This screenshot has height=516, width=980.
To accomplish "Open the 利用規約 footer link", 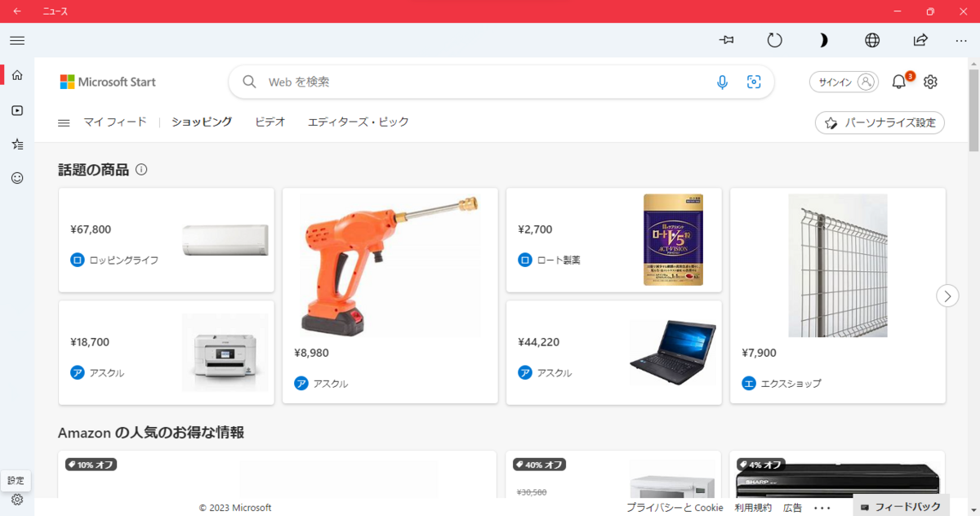I will [x=753, y=507].
